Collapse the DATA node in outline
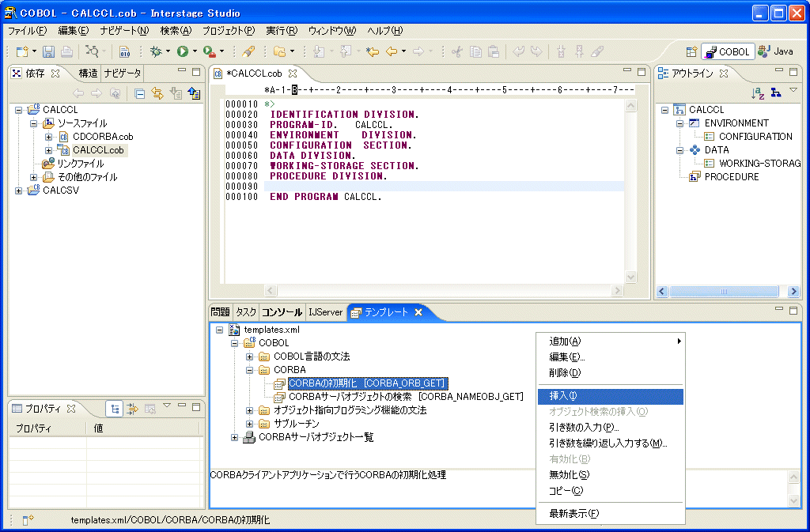Viewport: 810px width, 532px height. coord(679,150)
